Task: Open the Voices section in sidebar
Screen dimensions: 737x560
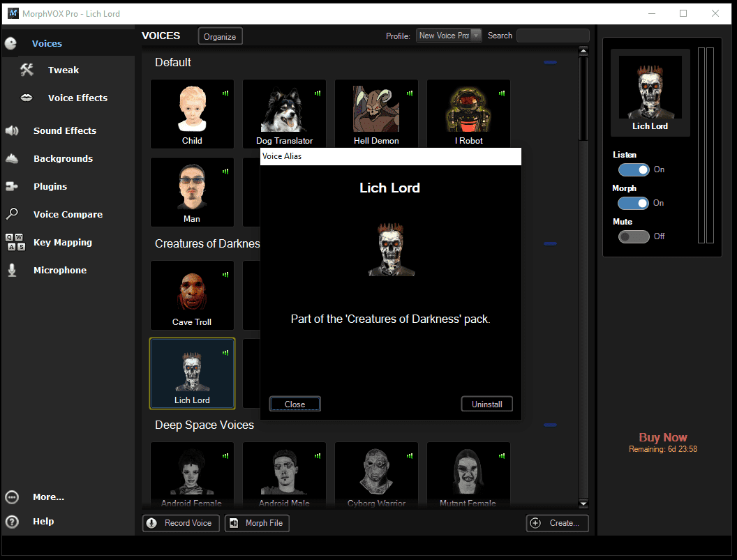Action: [47, 43]
